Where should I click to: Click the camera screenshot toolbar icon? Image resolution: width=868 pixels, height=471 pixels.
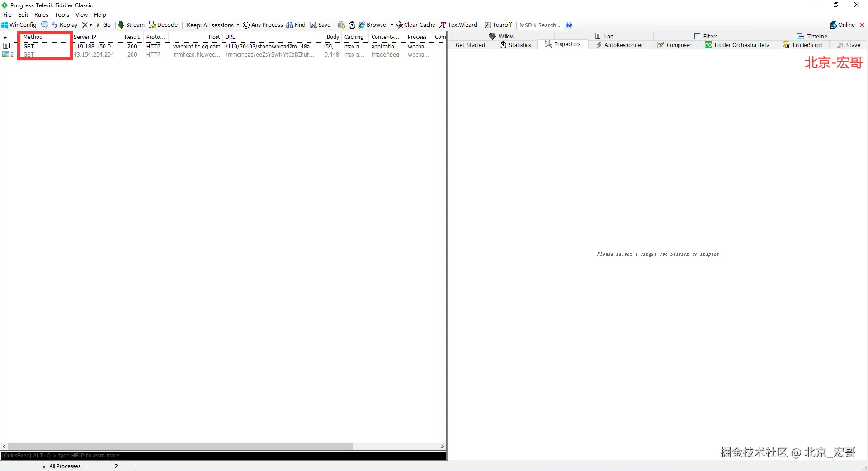pyautogui.click(x=341, y=25)
